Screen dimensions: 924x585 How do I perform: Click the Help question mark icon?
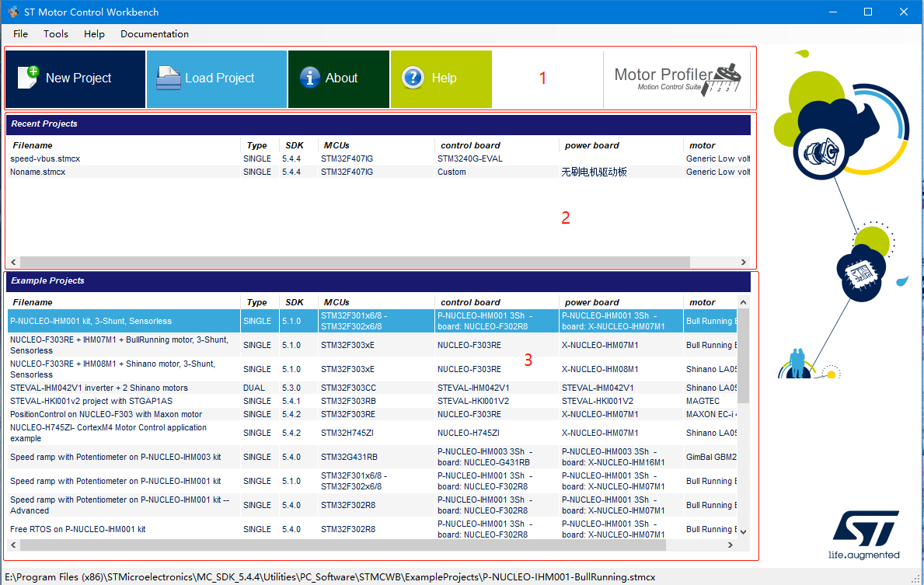pos(413,77)
